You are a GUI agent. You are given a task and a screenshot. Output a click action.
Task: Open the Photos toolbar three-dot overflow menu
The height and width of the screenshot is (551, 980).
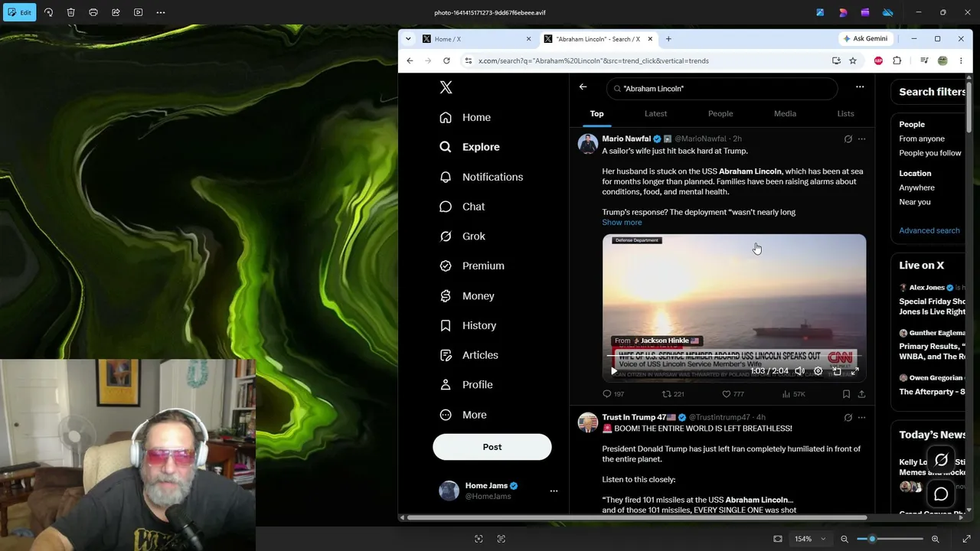[x=161, y=12]
